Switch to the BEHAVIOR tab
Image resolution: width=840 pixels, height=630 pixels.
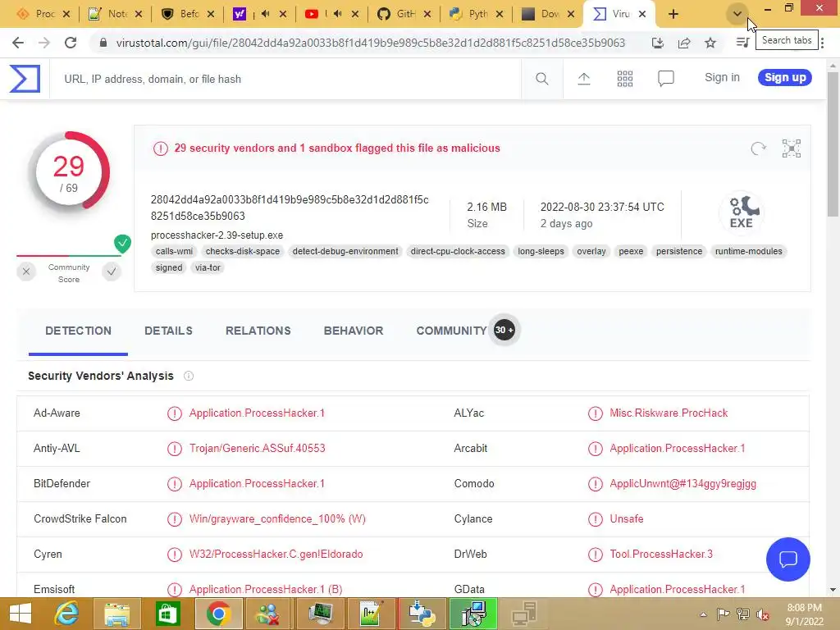[354, 331]
